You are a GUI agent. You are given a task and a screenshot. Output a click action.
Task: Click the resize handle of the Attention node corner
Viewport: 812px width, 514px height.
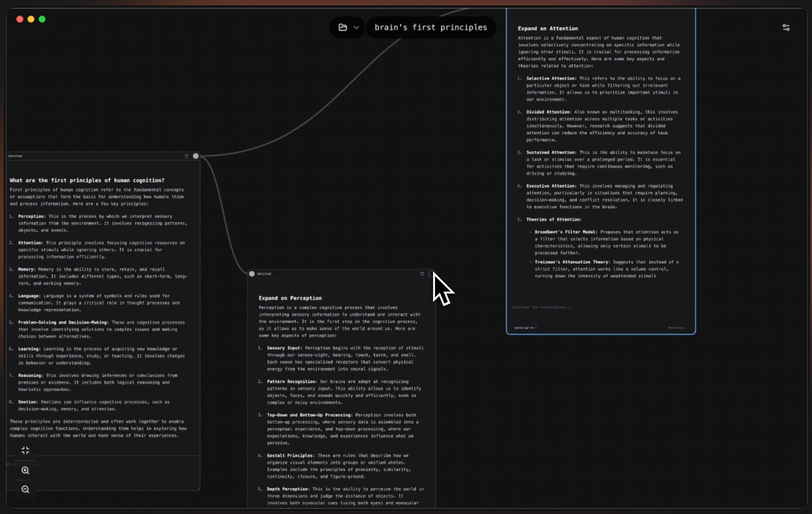click(694, 332)
